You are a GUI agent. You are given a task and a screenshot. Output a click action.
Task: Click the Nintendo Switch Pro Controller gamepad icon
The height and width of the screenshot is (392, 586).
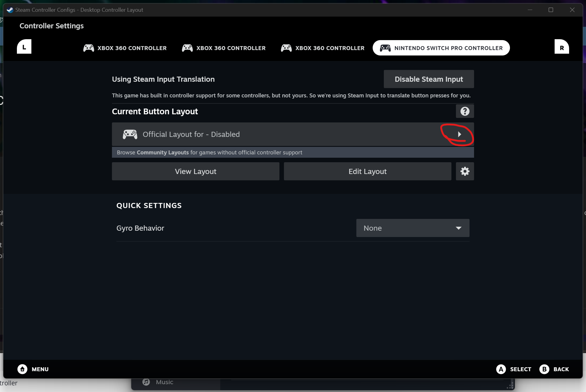coord(385,48)
